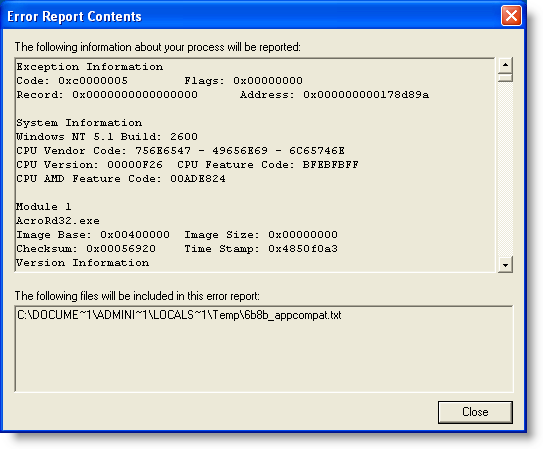Click the scroll up arrow in report box
The image size is (543, 449).
coord(505,65)
